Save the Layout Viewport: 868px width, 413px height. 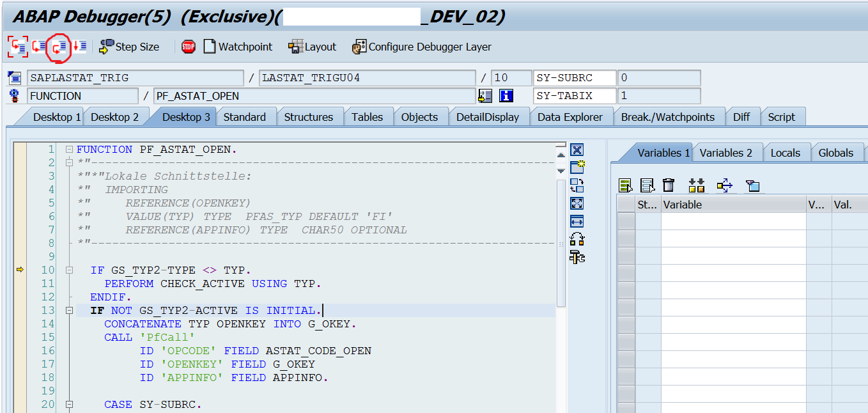(x=312, y=47)
